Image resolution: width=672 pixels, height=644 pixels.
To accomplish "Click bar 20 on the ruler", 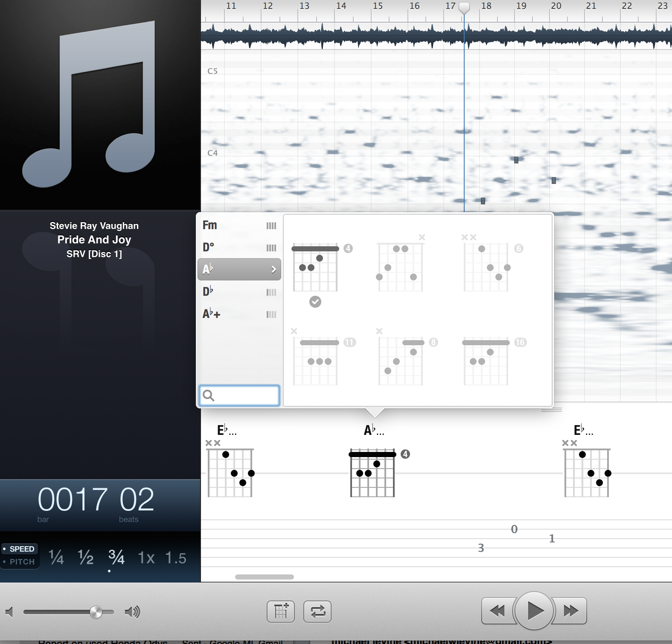I will (x=556, y=6).
